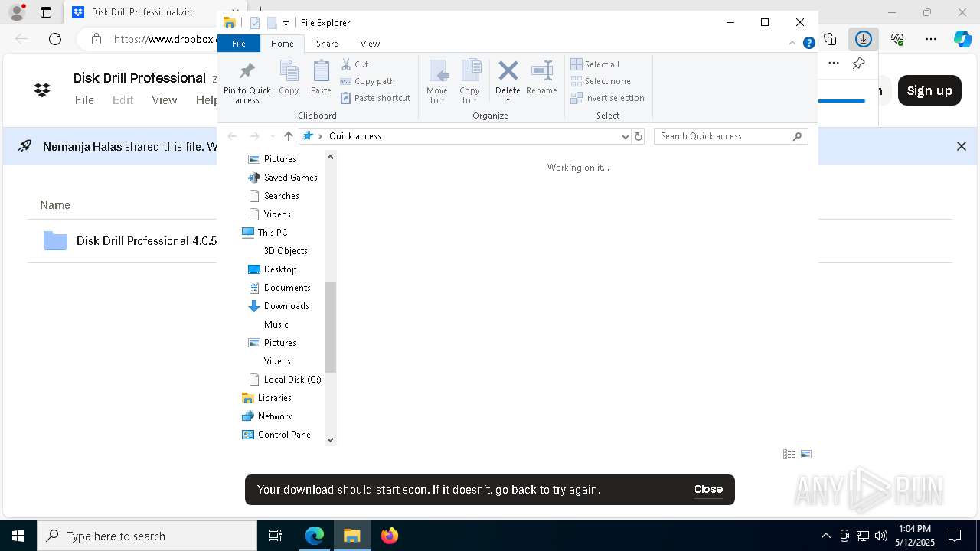Click the taskbar search box
This screenshot has height=551, width=980.
[x=147, y=536]
